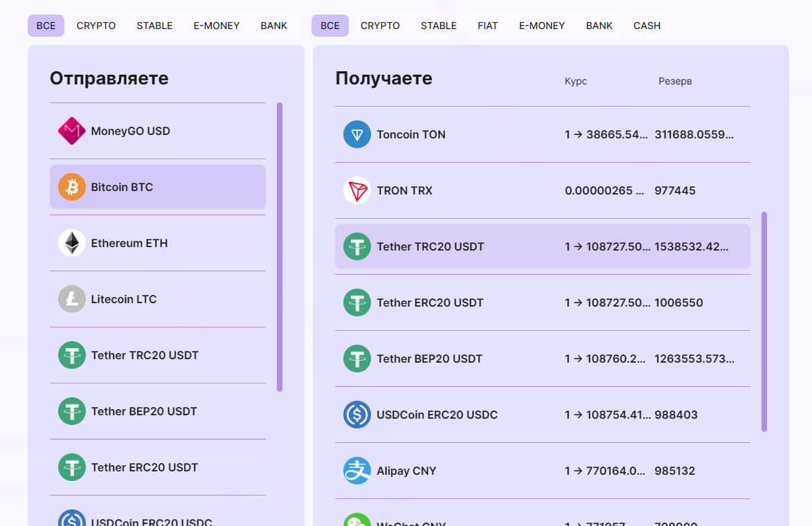Click USDCoin reserve value 988403
Screen dimensions: 812x526
pyautogui.click(x=676, y=415)
